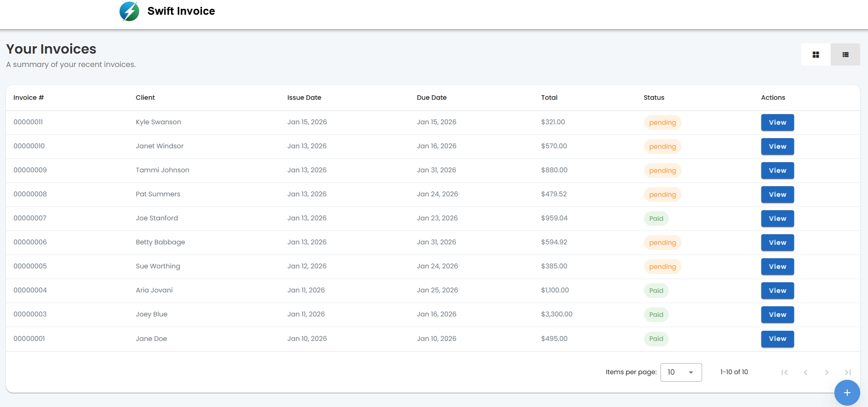View invoice 00000011 for Kyle Swanson

click(777, 122)
